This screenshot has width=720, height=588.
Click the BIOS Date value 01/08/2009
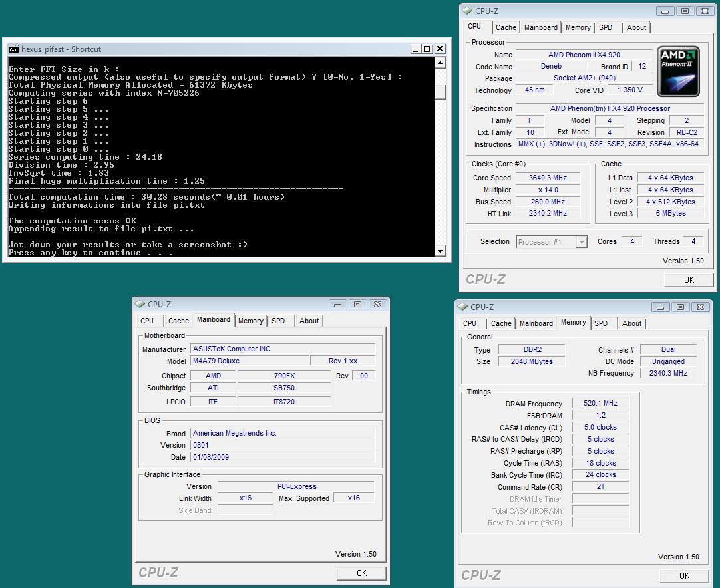[282, 457]
